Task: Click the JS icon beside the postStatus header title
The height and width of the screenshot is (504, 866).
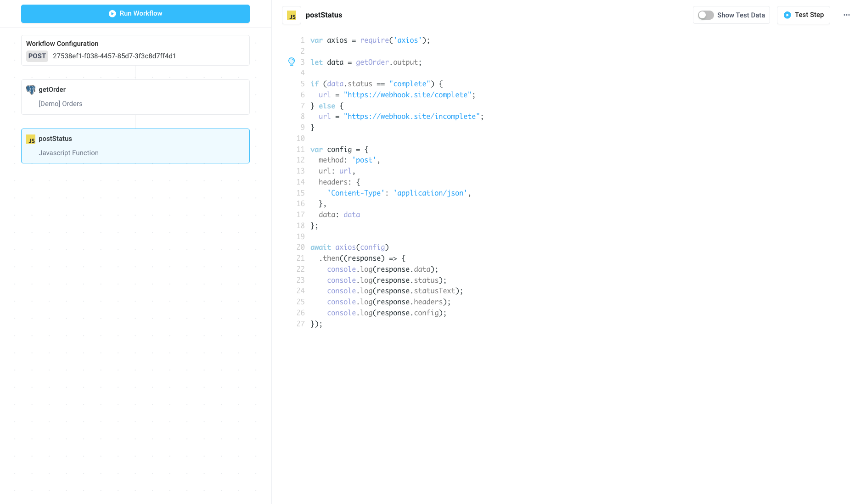Action: pyautogui.click(x=292, y=15)
